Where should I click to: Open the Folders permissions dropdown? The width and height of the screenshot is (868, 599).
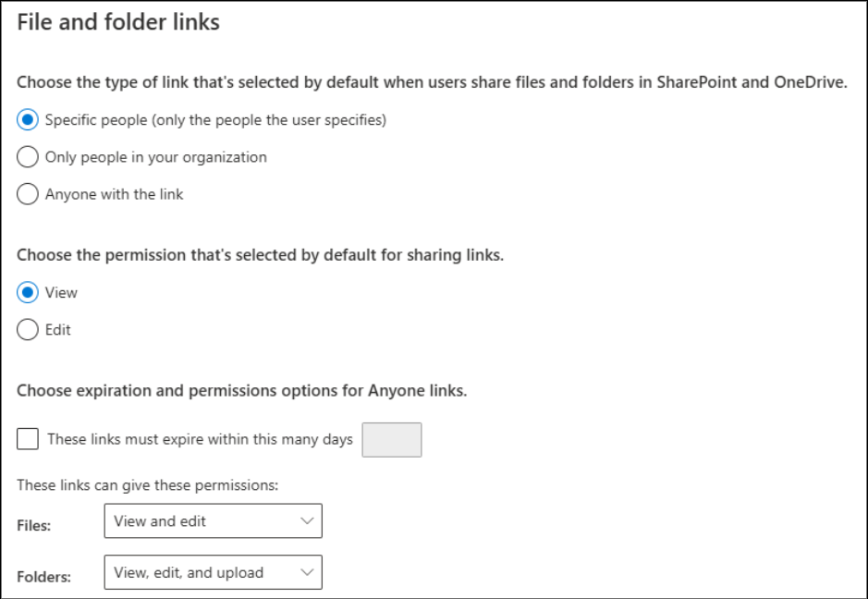click(213, 573)
